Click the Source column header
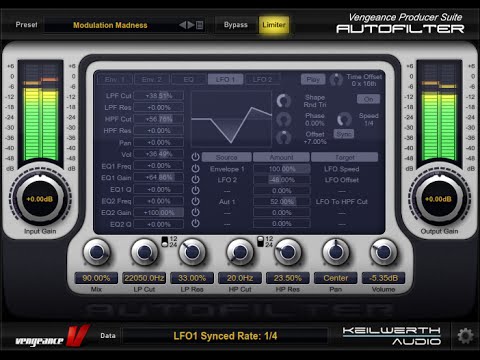Viewport: 480px width, 360px height. point(227,157)
